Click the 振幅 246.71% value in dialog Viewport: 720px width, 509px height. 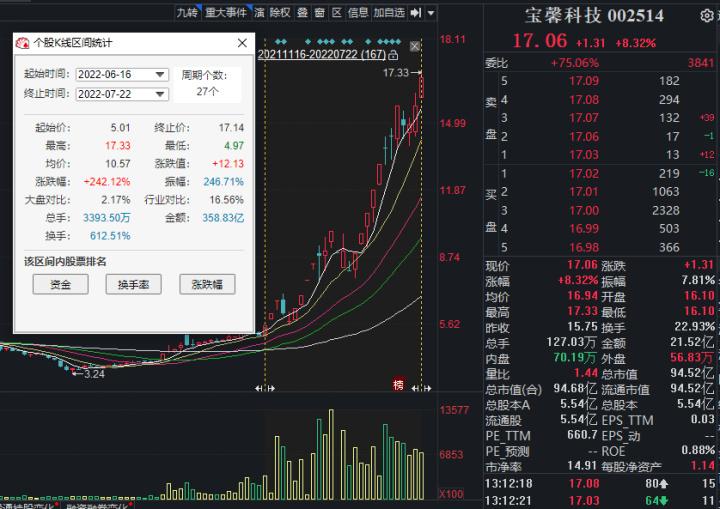pyautogui.click(x=224, y=182)
